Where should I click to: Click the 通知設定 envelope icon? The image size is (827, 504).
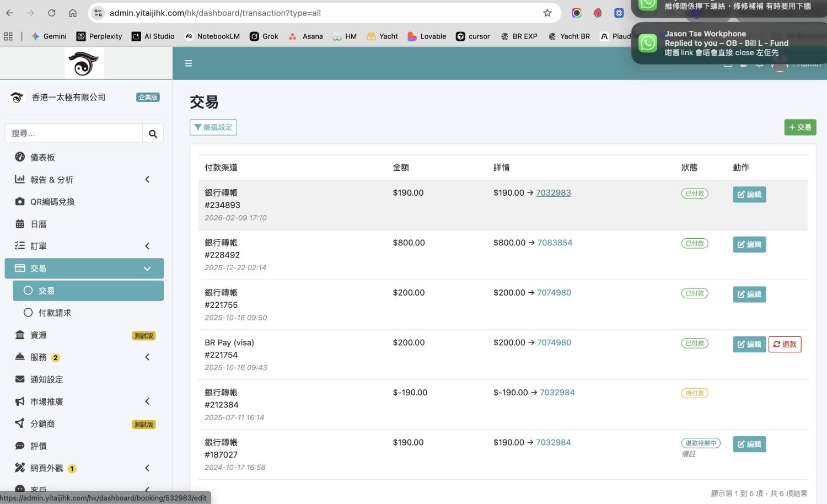pos(20,379)
